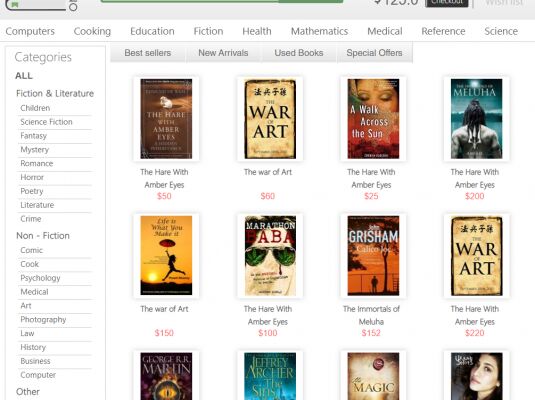Choose Photography subcategory
The height and width of the screenshot is (400, 535).
pyautogui.click(x=43, y=320)
